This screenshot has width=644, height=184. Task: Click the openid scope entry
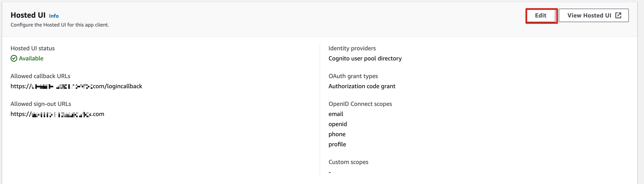pyautogui.click(x=337, y=124)
